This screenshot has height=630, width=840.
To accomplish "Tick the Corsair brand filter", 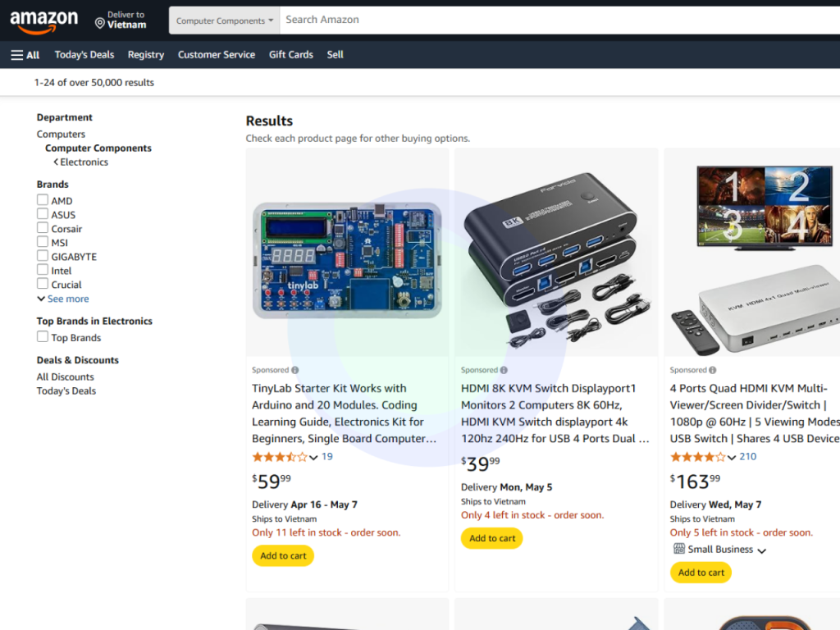I will (x=43, y=228).
